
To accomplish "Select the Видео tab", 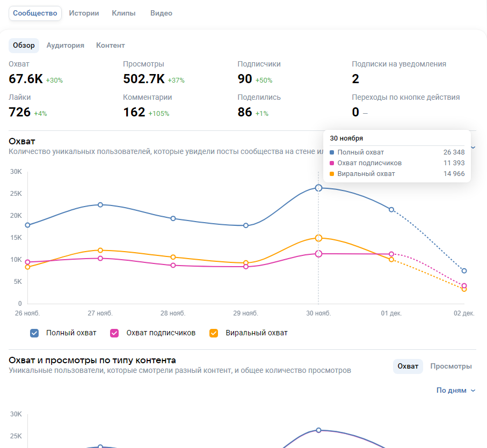I will click(161, 13).
